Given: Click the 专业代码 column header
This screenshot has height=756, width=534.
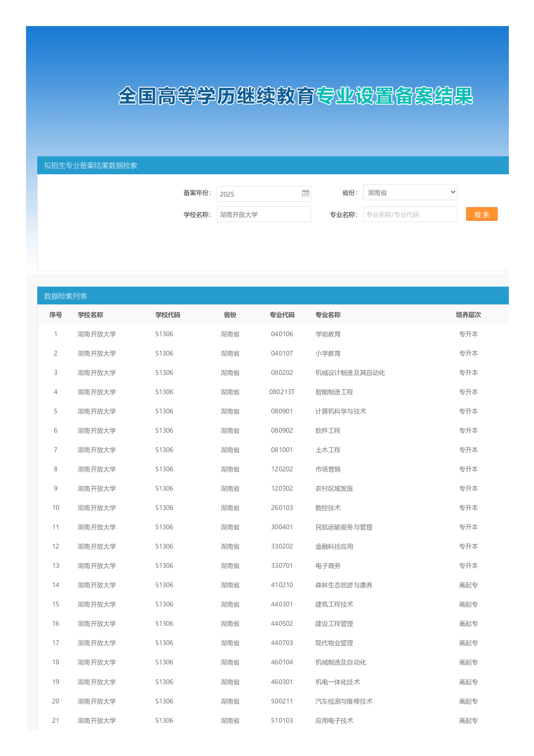Looking at the screenshot, I should click(x=282, y=315).
